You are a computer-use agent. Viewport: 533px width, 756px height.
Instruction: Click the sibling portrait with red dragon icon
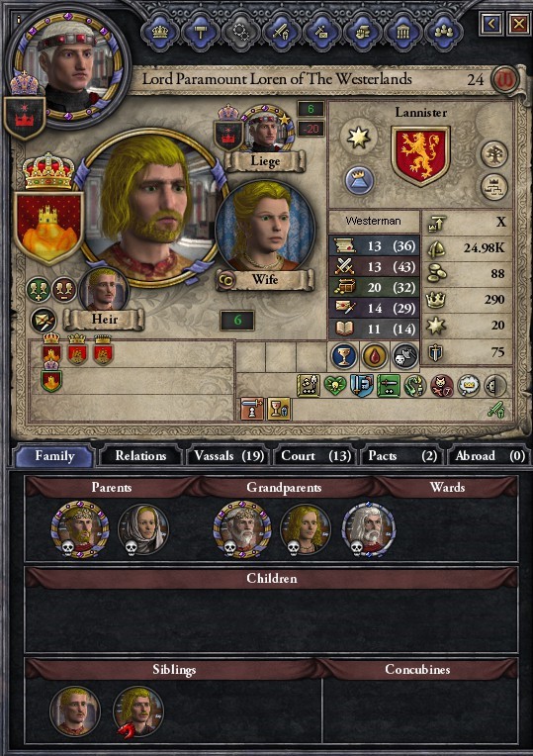[x=137, y=711]
